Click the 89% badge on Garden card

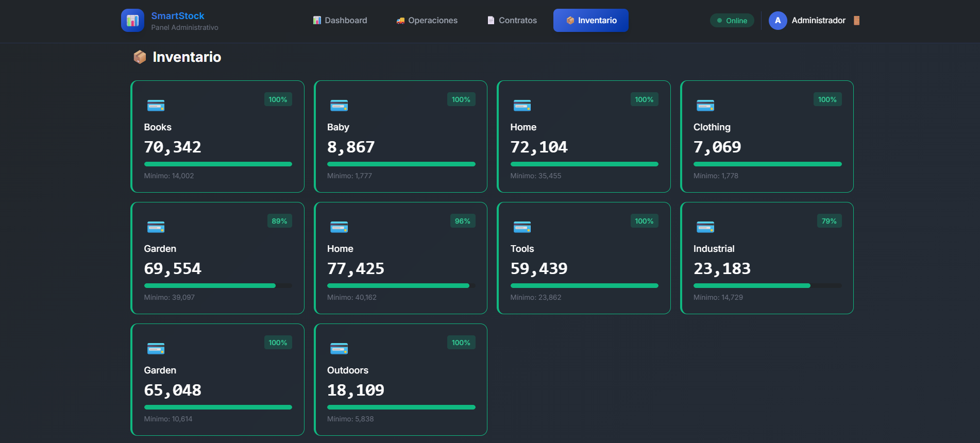[279, 221]
